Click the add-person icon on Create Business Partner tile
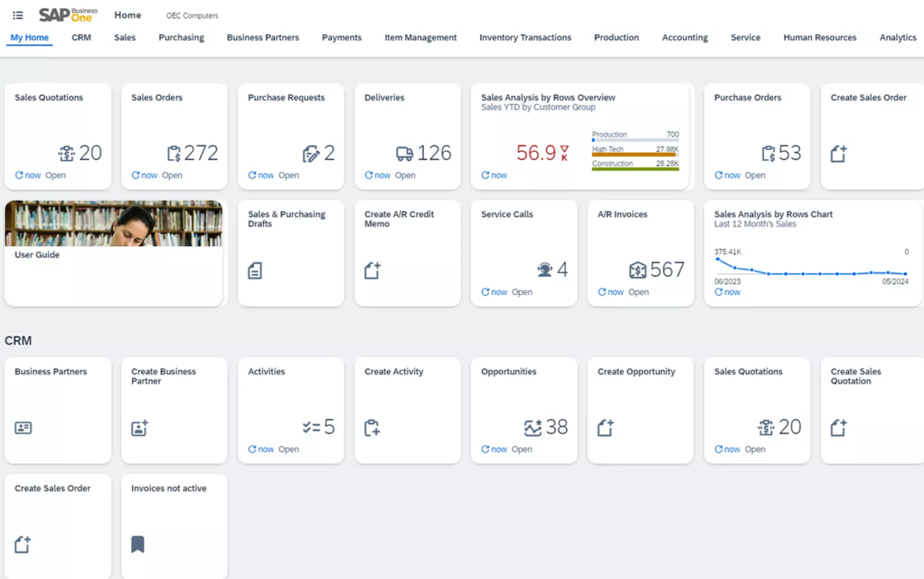924x579 pixels. pyautogui.click(x=139, y=427)
